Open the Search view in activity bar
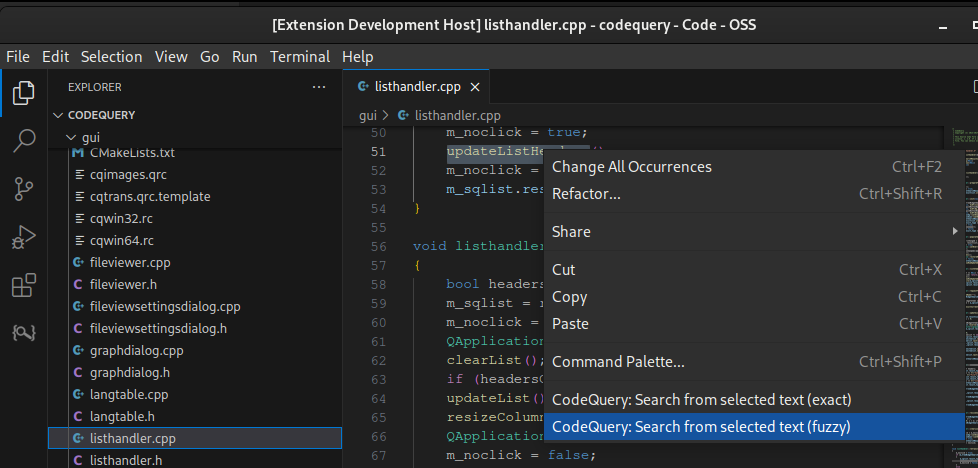Image resolution: width=978 pixels, height=468 pixels. tap(24, 141)
